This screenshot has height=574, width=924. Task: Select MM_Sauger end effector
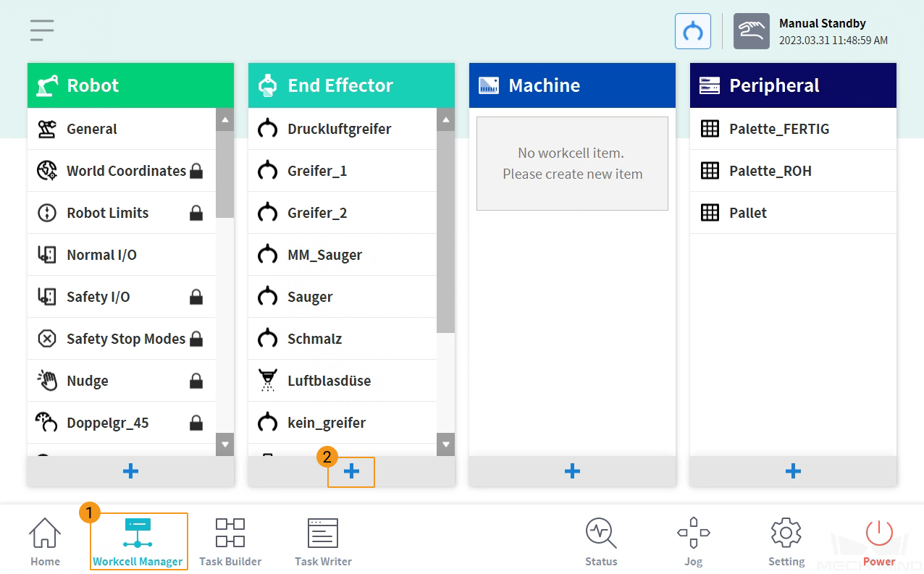[343, 255]
